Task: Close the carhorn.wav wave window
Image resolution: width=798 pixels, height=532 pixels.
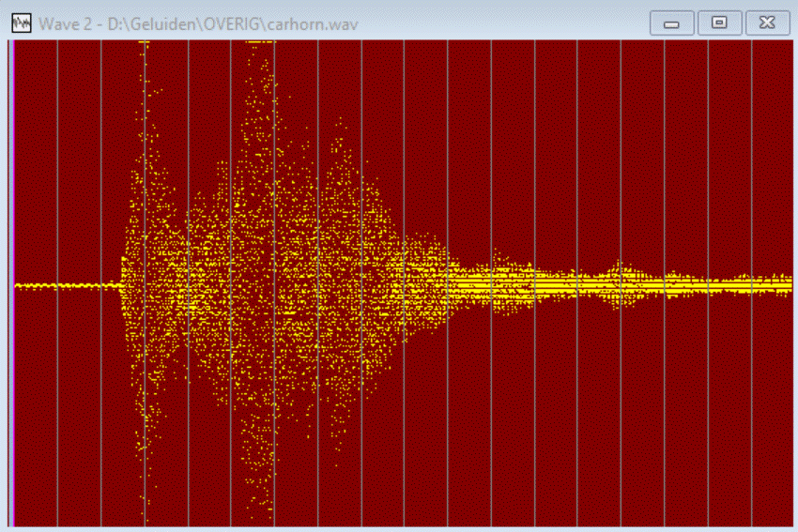Action: coord(767,23)
